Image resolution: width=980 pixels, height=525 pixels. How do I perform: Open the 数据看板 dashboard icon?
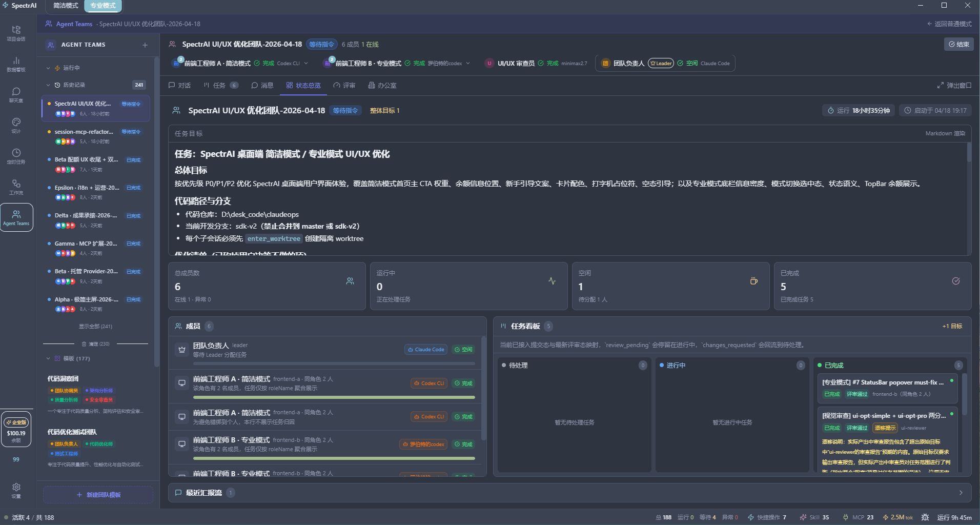click(16, 64)
